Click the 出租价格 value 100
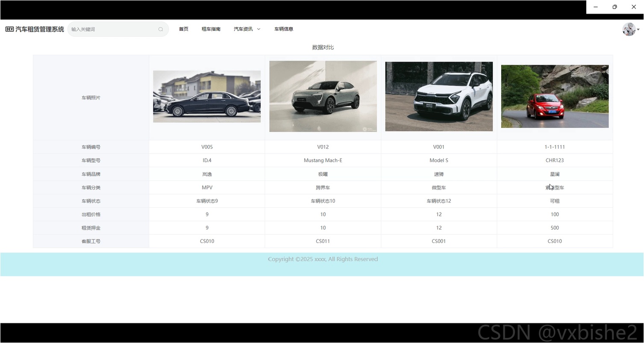Image resolution: width=644 pixels, height=343 pixels. 555,215
